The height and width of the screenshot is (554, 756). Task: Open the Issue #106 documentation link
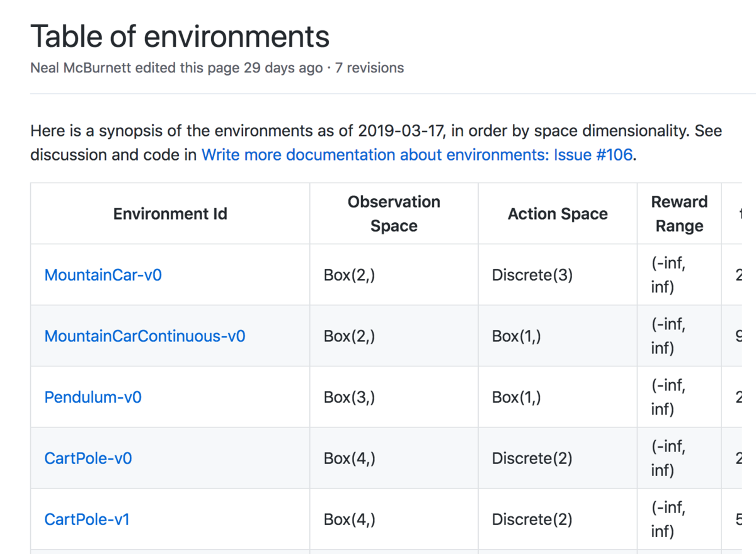click(416, 155)
